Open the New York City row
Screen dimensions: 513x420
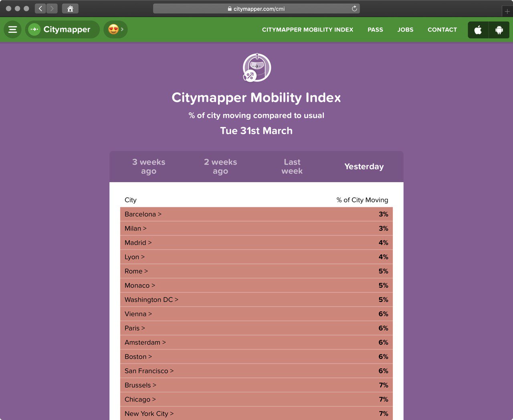click(x=256, y=414)
